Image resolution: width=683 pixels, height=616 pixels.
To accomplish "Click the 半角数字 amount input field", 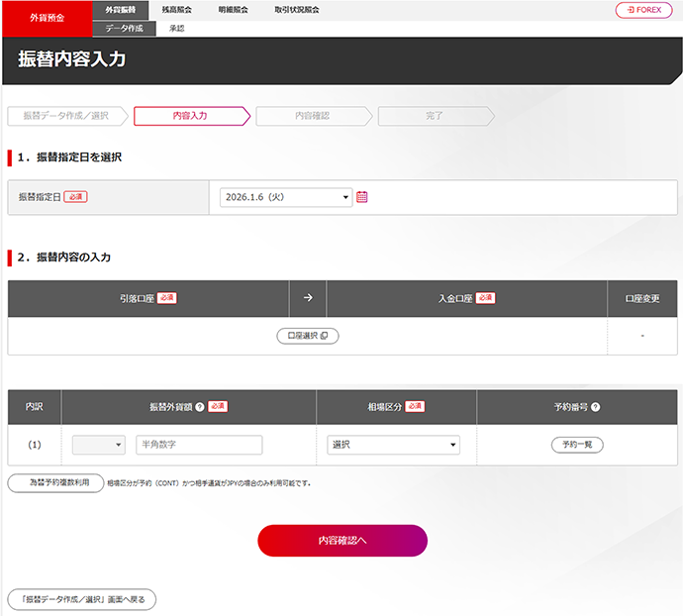I will pos(199,446).
